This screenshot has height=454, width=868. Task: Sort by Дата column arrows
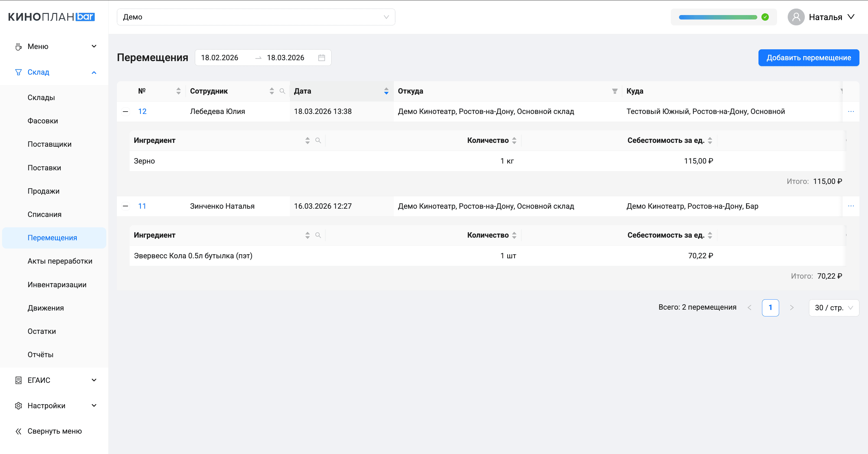coord(386,91)
